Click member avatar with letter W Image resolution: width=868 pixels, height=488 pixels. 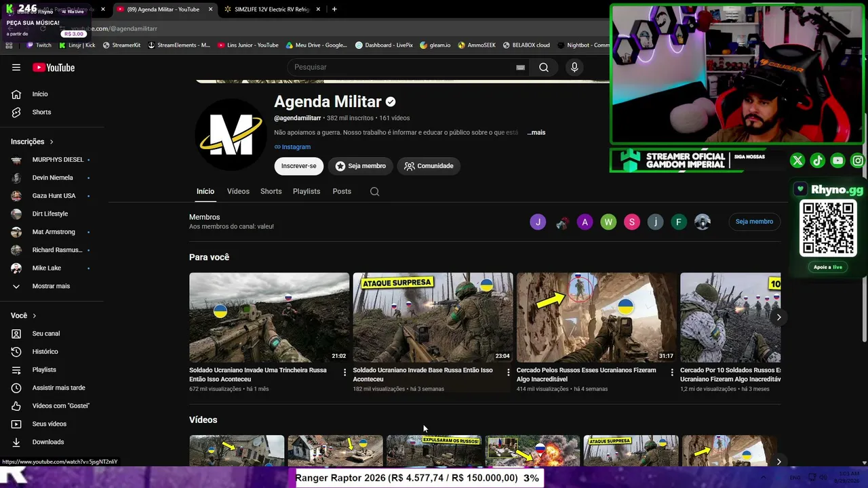tap(608, 222)
